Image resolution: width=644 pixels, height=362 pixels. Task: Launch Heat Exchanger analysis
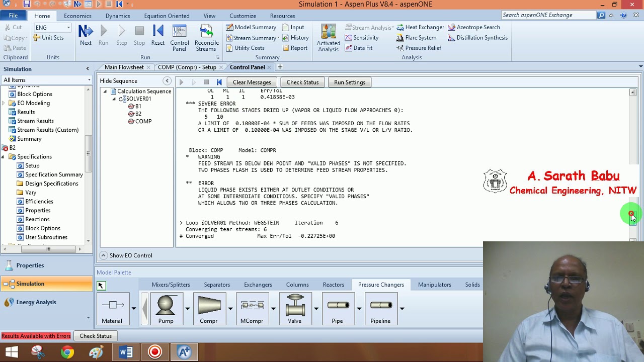[x=421, y=27]
